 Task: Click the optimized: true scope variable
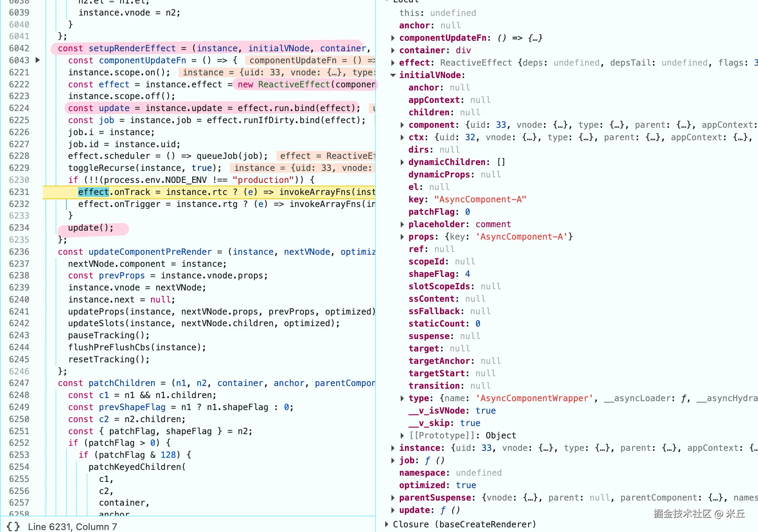pyautogui.click(x=438, y=485)
